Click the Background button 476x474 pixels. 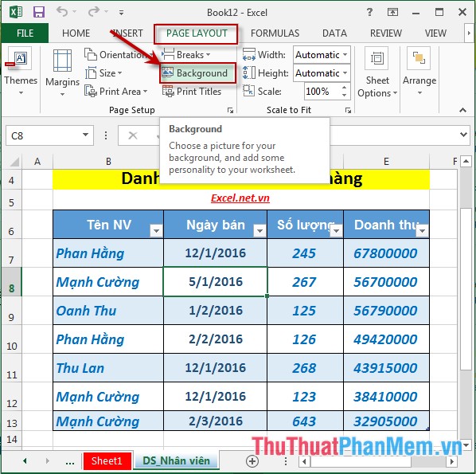(198, 73)
